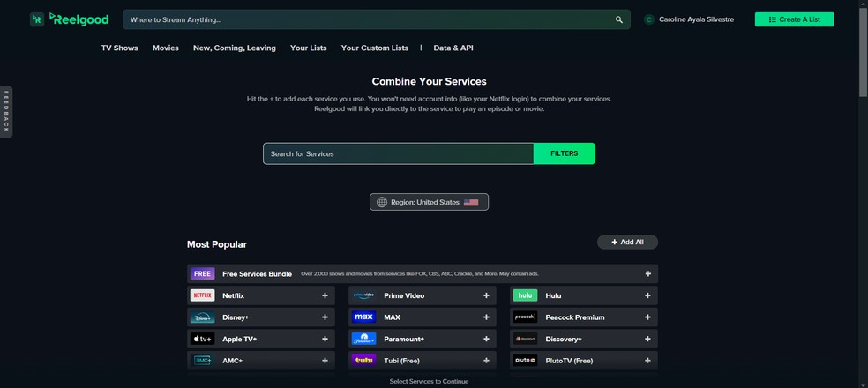Click the MAX logo icon
Image resolution: width=868 pixels, height=388 pixels.
[x=363, y=317]
